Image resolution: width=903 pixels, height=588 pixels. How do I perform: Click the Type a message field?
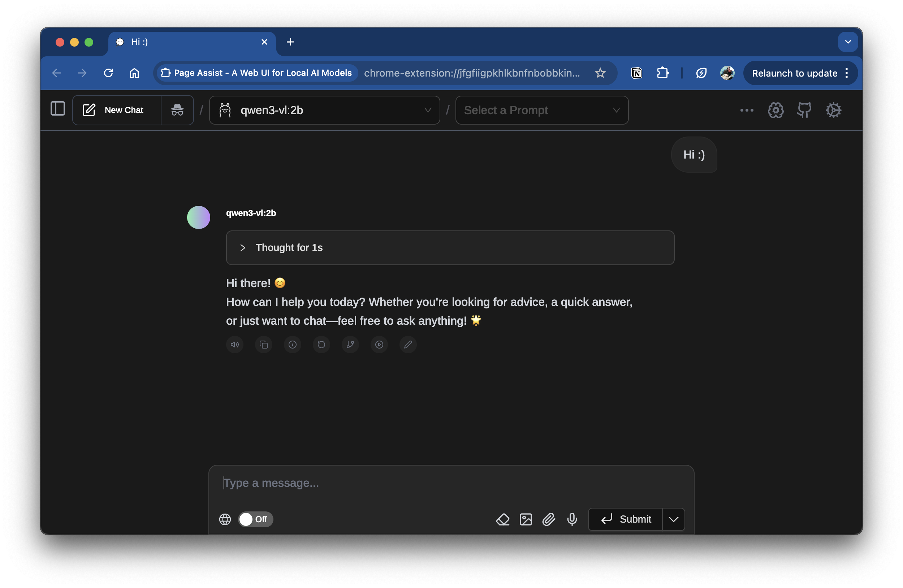tap(451, 483)
